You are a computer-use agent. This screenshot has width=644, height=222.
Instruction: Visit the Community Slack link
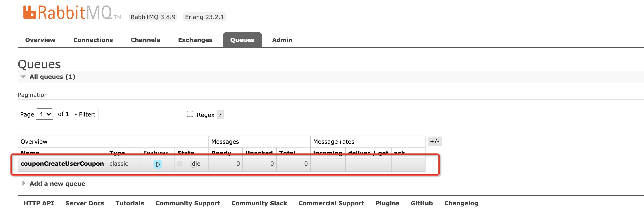[x=259, y=203]
